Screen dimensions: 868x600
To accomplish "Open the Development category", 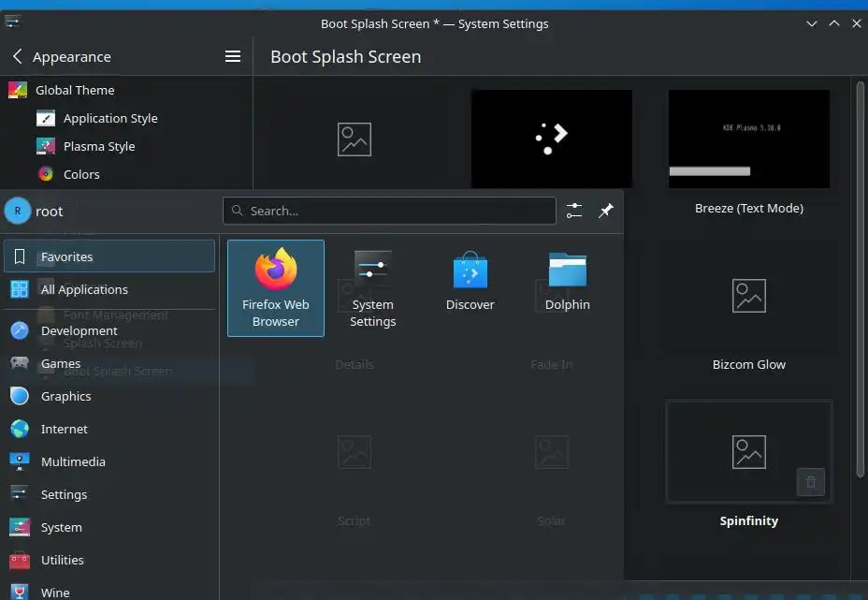I will point(109,330).
